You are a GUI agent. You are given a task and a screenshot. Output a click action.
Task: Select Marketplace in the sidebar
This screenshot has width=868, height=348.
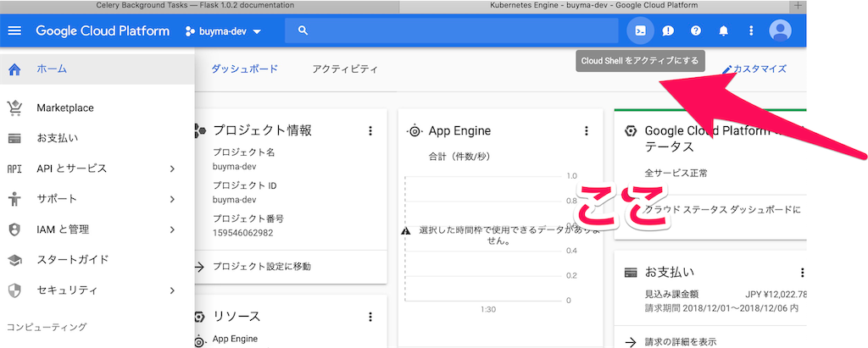(x=64, y=108)
